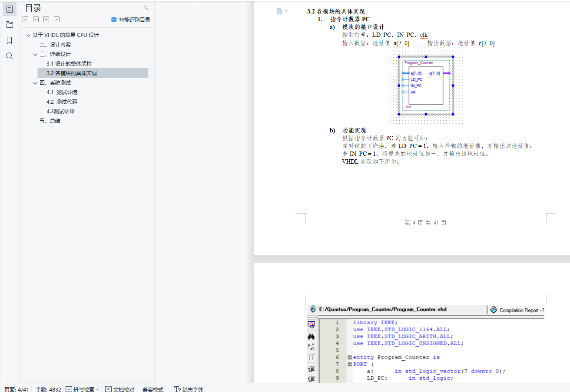Click the page icon beside the document heading
The height and width of the screenshot is (392, 570).
[280, 11]
